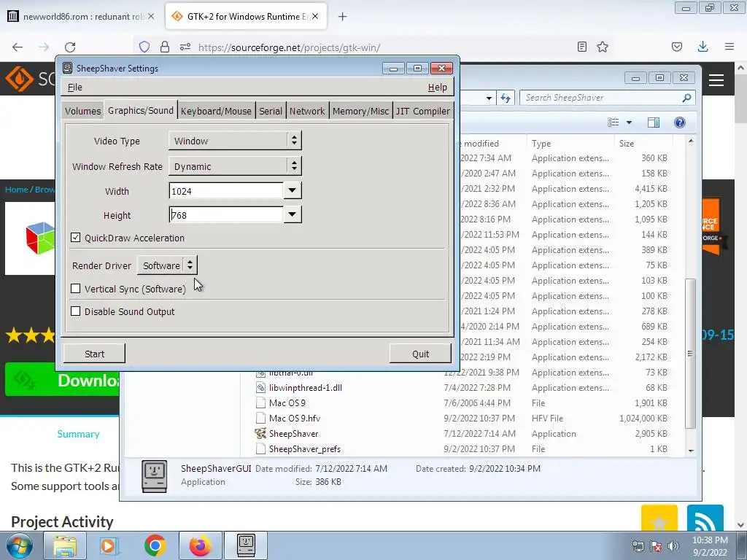747x560 pixels.
Task: Open the Summary link on SourceForge
Action: click(78, 434)
